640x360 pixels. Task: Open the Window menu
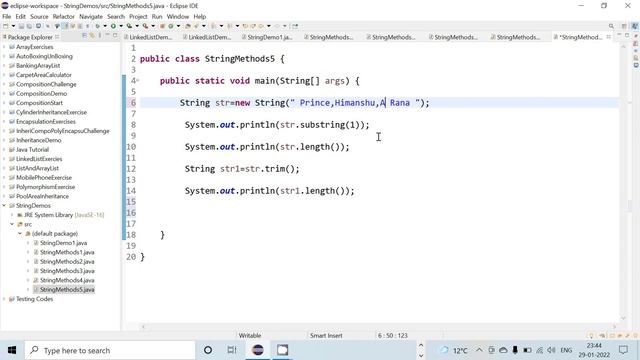(178, 17)
